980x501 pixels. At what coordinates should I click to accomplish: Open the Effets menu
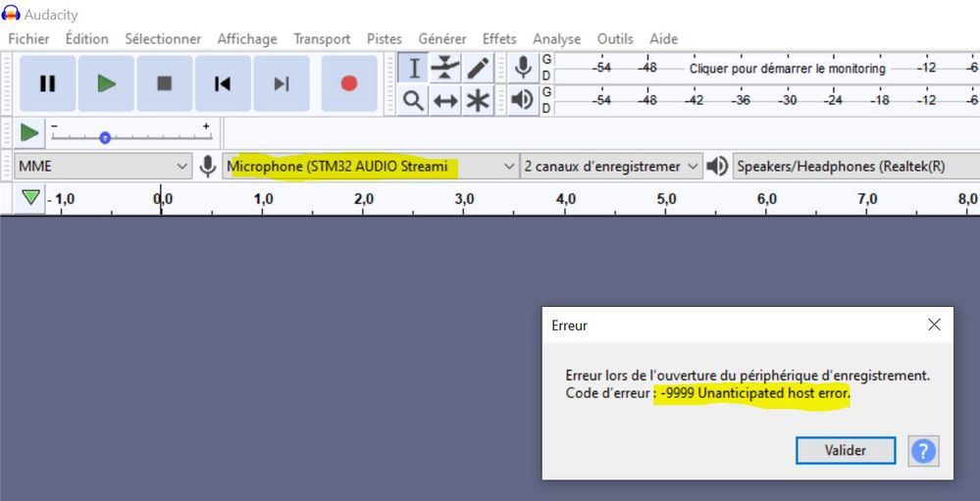coord(499,39)
